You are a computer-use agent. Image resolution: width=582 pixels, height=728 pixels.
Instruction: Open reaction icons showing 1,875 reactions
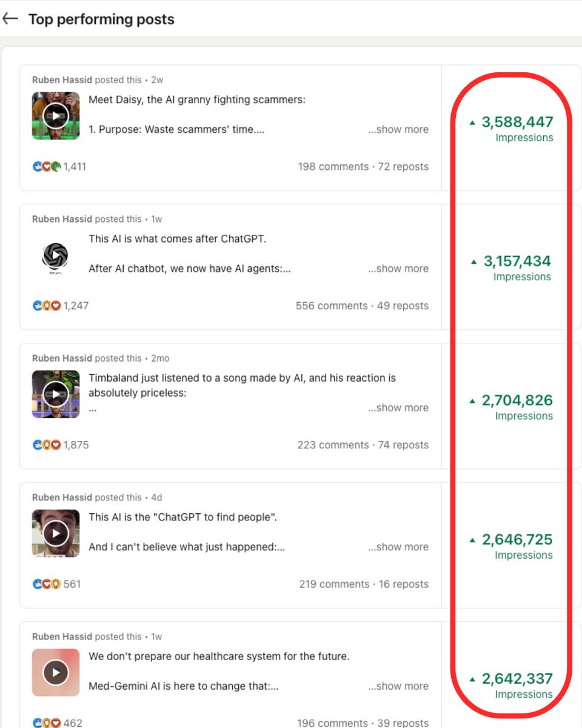(47, 445)
